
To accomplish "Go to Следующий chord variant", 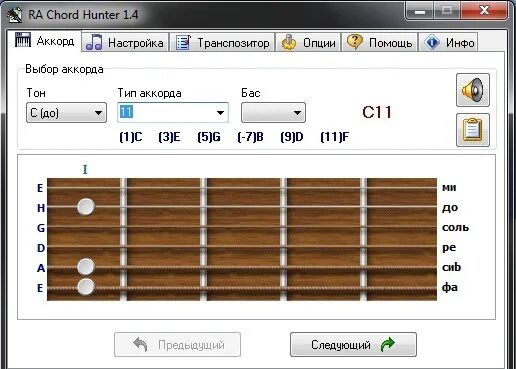I will point(353,344).
